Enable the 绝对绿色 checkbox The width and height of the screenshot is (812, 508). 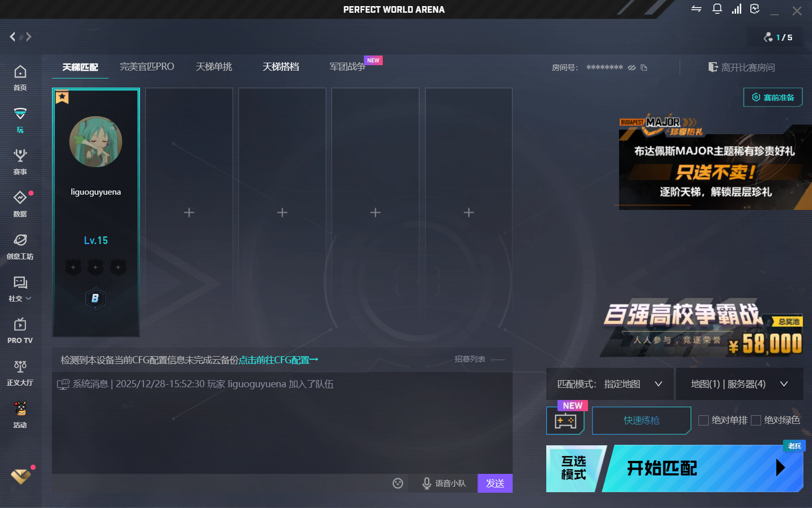pos(756,420)
